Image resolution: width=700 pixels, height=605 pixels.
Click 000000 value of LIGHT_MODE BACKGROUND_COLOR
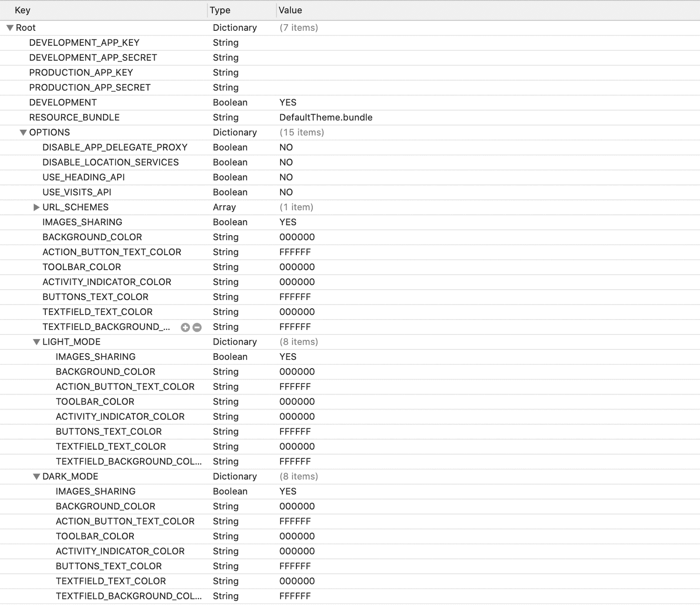[x=297, y=372]
